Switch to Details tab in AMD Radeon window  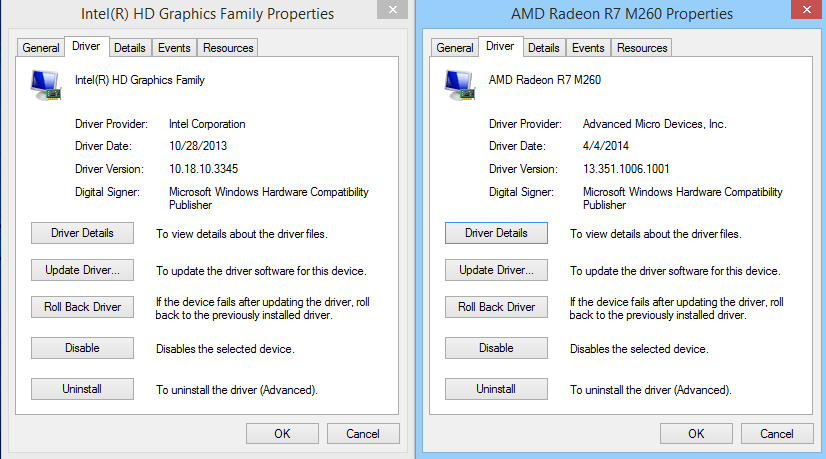(x=544, y=48)
